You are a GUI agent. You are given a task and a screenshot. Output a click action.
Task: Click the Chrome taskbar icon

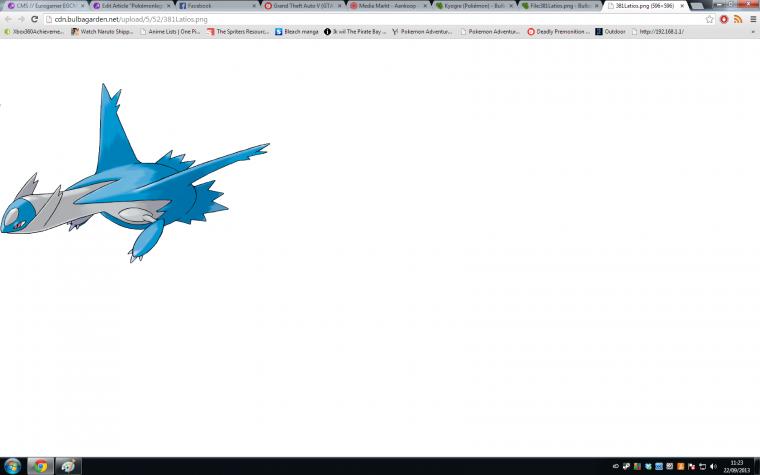[x=40, y=466]
